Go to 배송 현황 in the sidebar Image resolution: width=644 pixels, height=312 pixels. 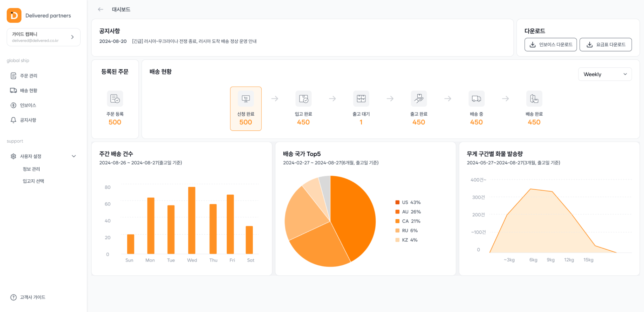(28, 90)
